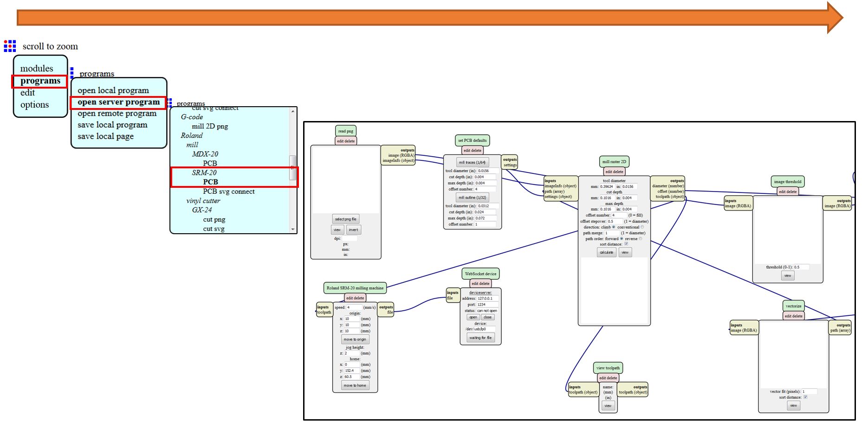Image resolution: width=868 pixels, height=422 pixels.
Task: Choose save local program
Action: click(112, 125)
